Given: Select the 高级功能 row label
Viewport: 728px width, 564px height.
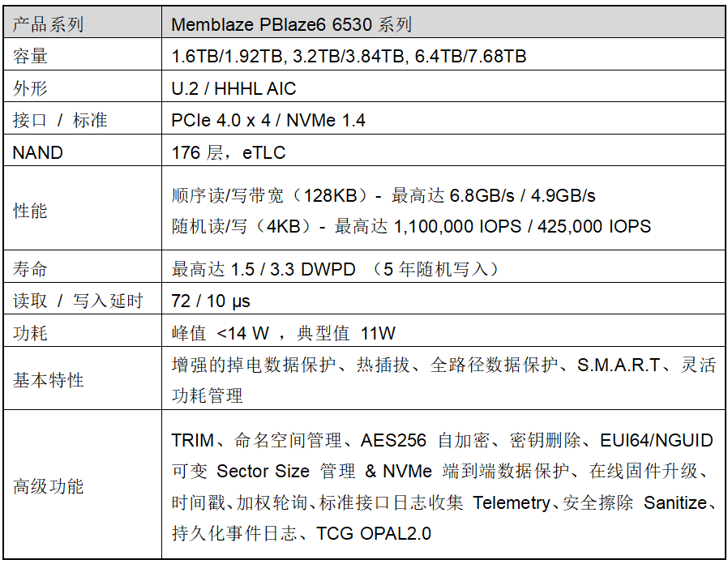Looking at the screenshot, I should 49,486.
